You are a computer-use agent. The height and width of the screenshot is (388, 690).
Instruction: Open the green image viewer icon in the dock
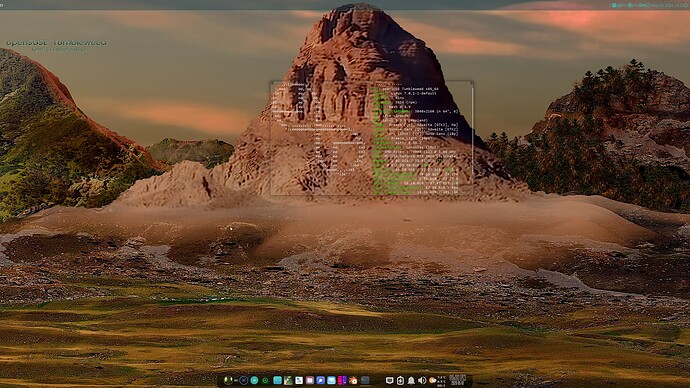(x=288, y=380)
